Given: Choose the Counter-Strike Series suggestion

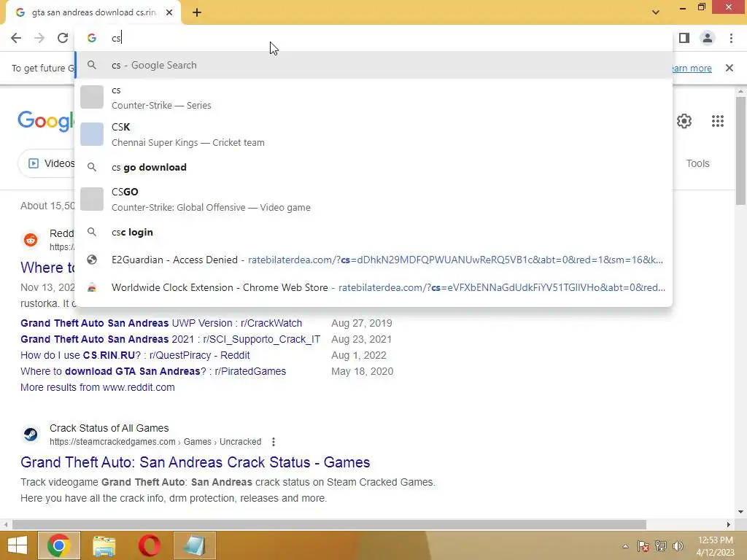Looking at the screenshot, I should coord(373,98).
